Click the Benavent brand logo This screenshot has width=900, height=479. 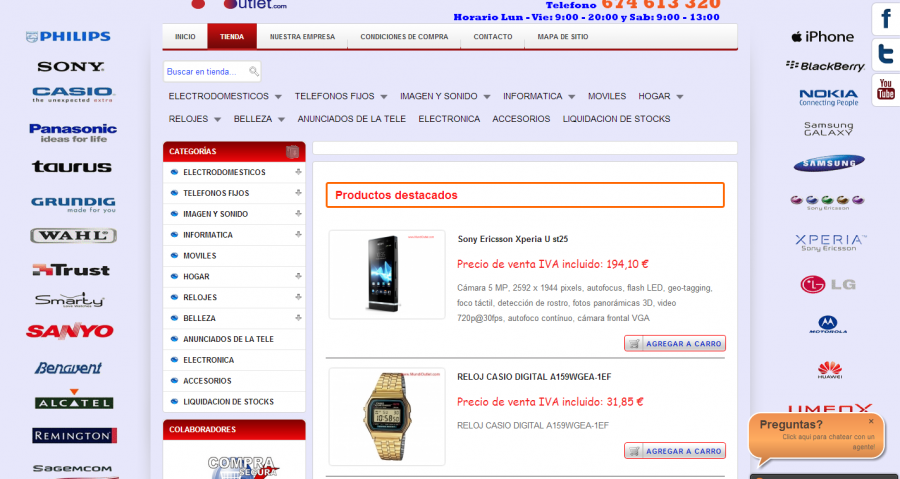68,368
